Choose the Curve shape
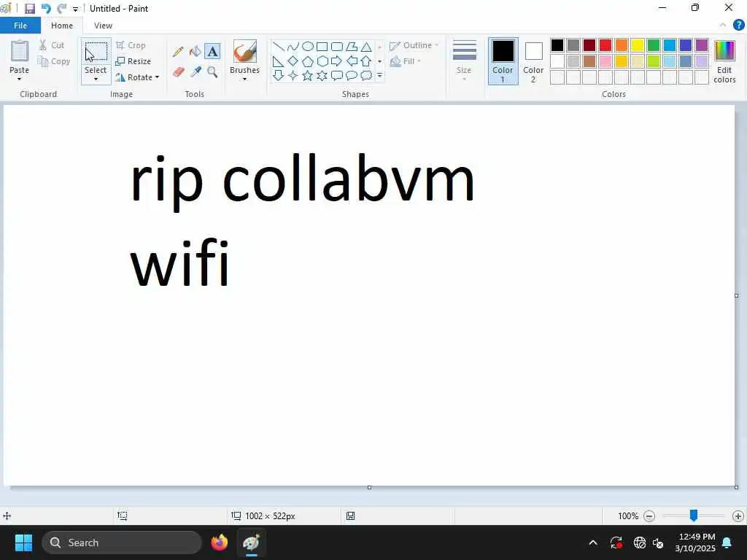 [293, 46]
